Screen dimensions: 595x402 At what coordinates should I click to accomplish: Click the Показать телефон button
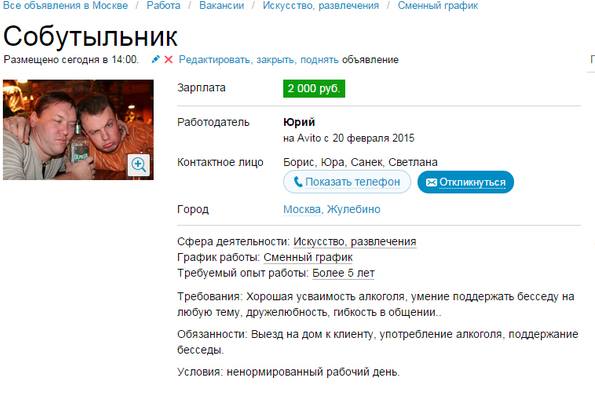347,182
